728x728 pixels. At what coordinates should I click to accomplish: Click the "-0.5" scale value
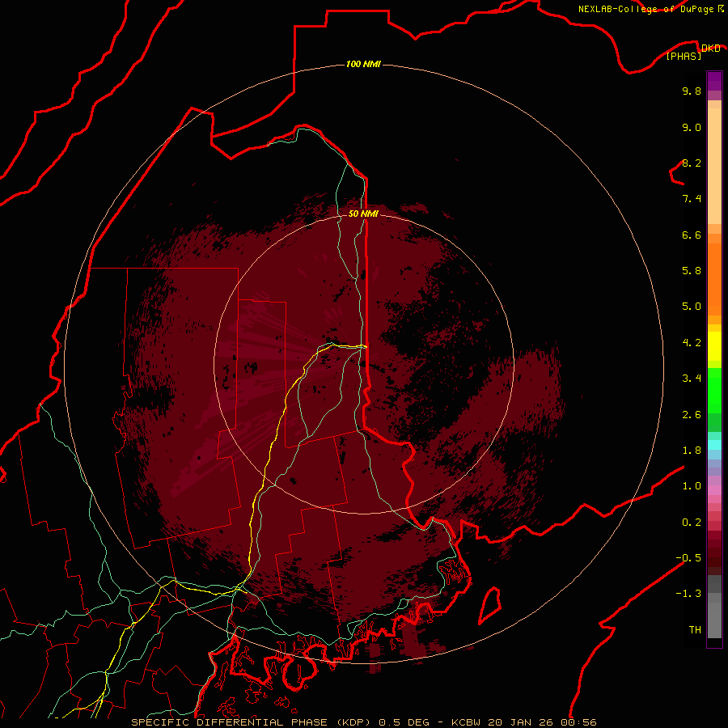[x=688, y=558]
